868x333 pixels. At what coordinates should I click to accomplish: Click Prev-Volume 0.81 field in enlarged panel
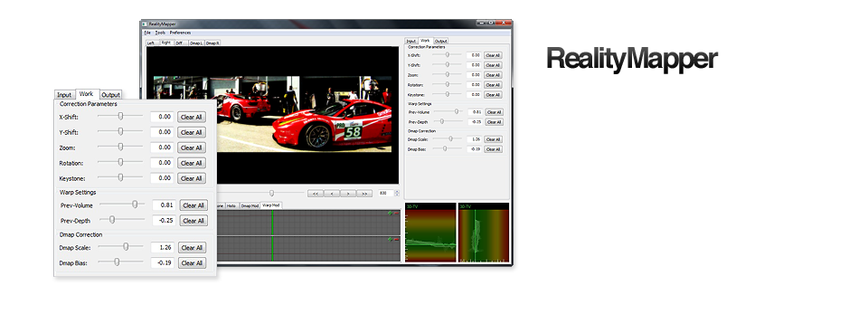point(165,205)
